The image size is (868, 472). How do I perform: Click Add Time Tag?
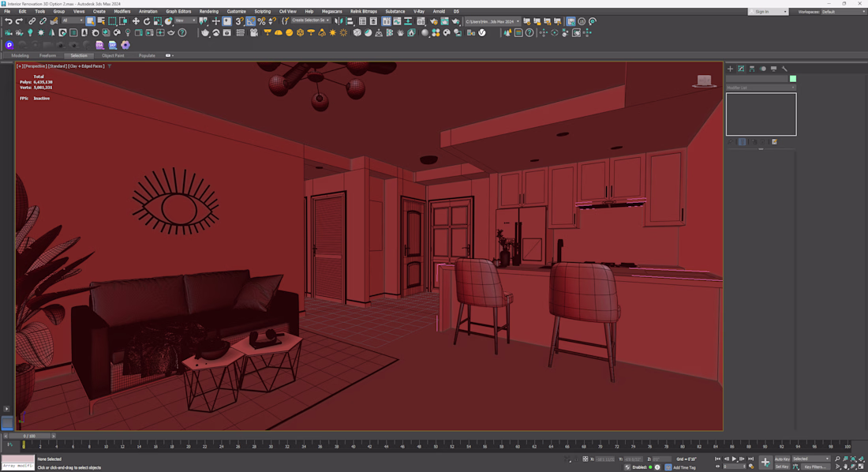click(x=684, y=467)
